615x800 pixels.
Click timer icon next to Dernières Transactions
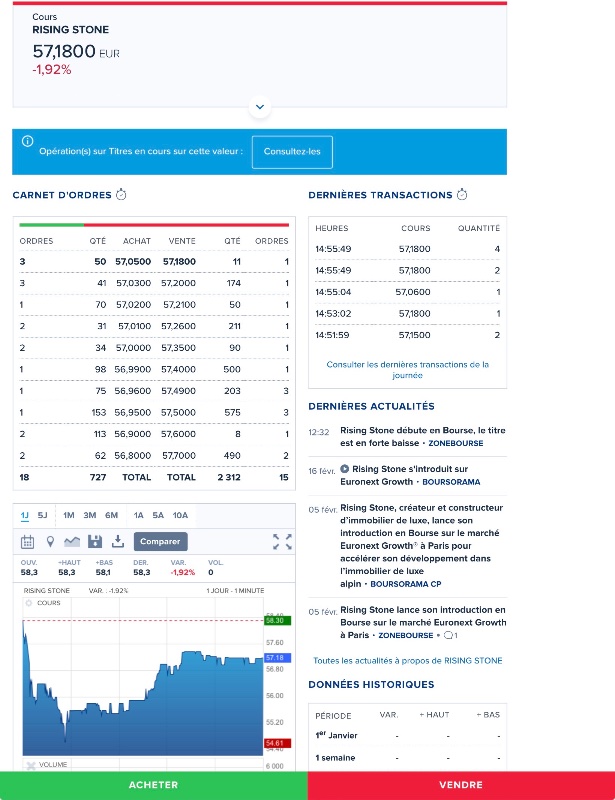click(x=462, y=195)
